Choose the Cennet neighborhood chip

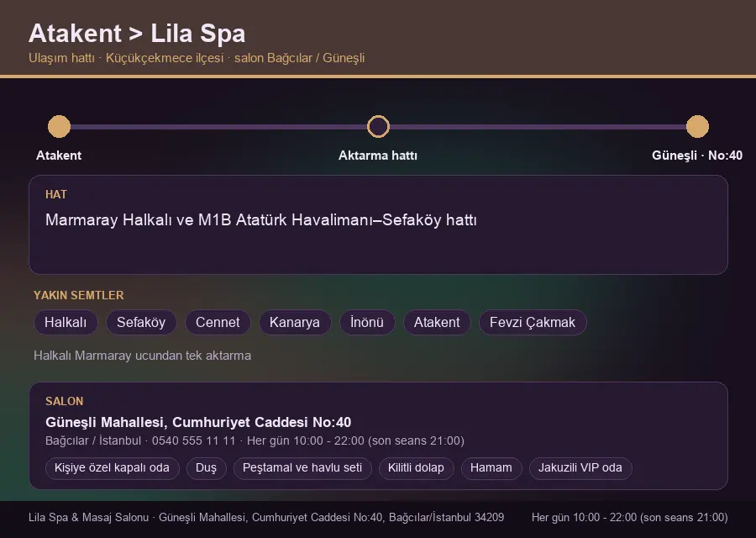click(x=218, y=322)
